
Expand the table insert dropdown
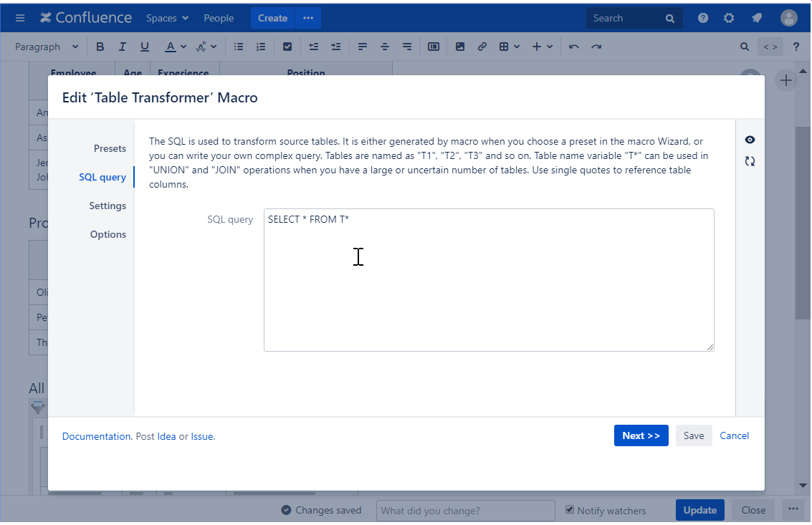click(x=510, y=47)
